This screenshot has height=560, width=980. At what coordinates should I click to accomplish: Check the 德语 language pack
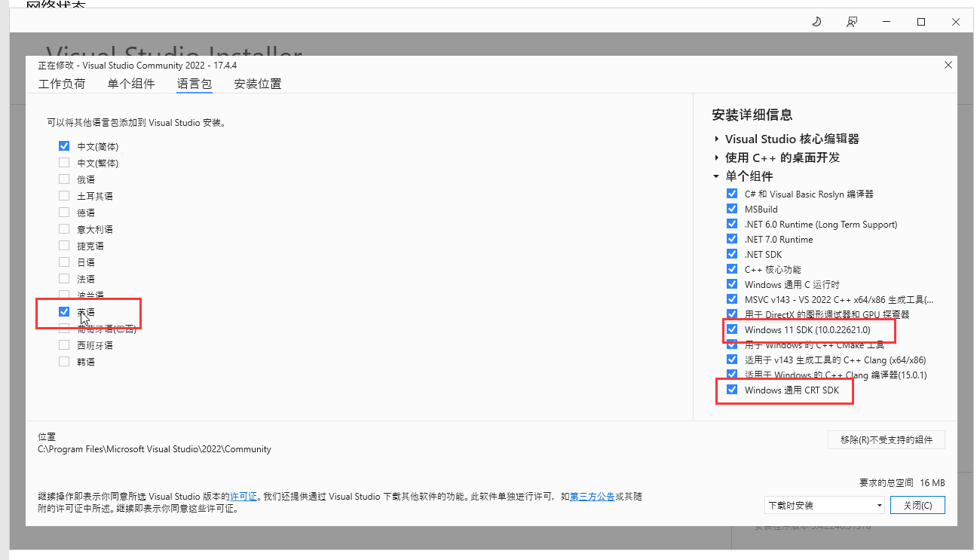[64, 212]
